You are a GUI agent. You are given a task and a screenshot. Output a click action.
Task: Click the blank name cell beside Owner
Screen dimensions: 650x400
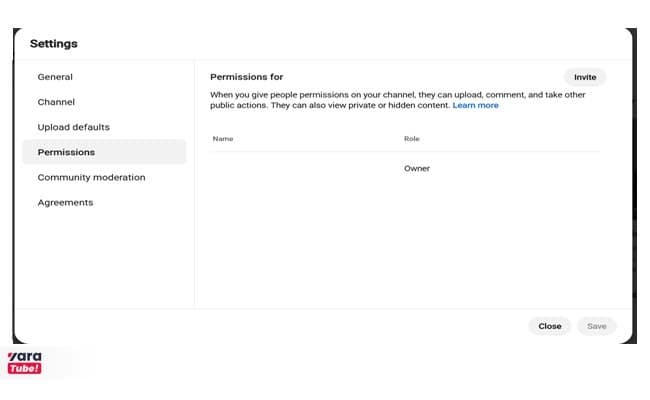coord(305,169)
